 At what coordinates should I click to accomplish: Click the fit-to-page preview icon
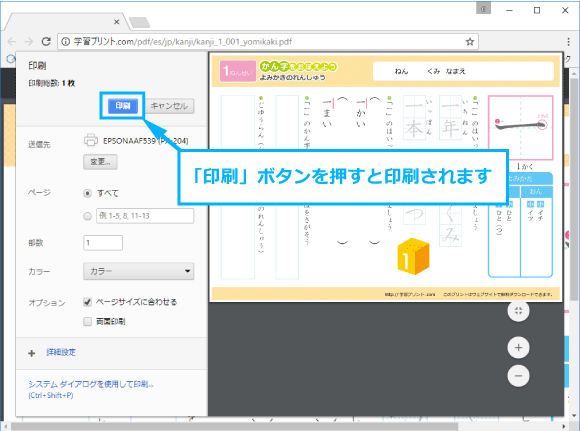point(518,311)
